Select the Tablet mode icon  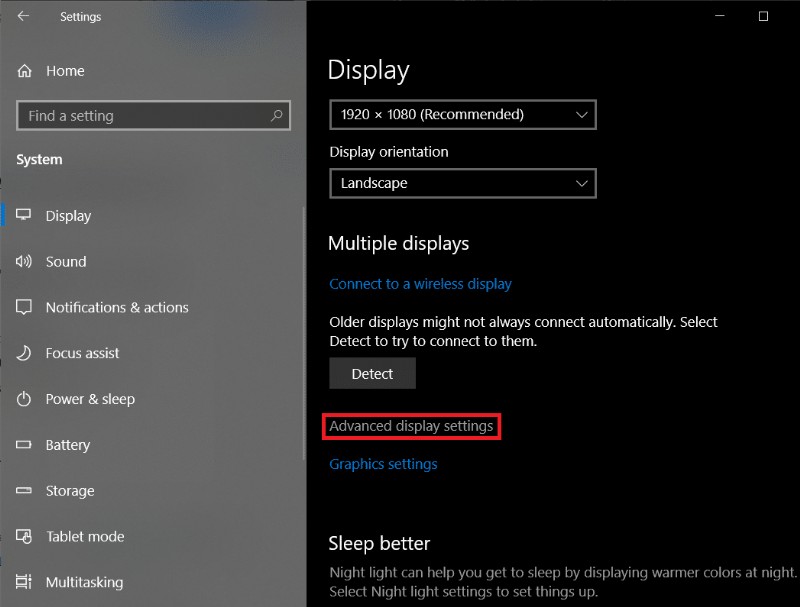click(x=24, y=537)
